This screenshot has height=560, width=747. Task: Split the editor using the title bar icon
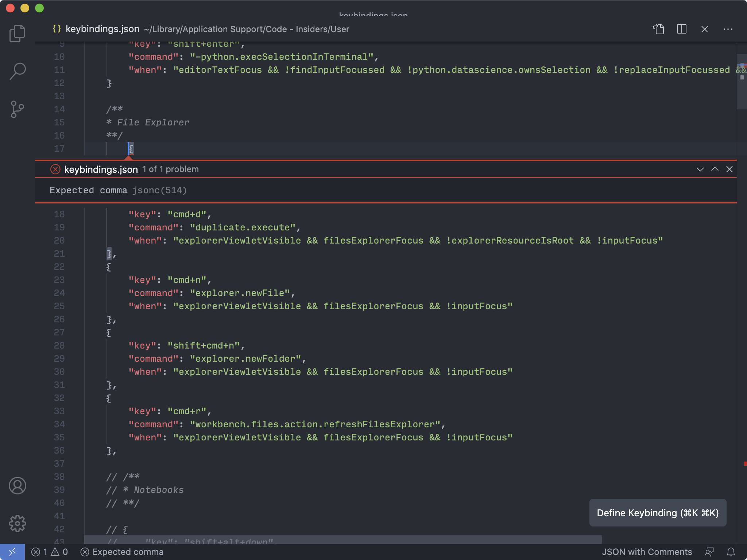click(681, 29)
